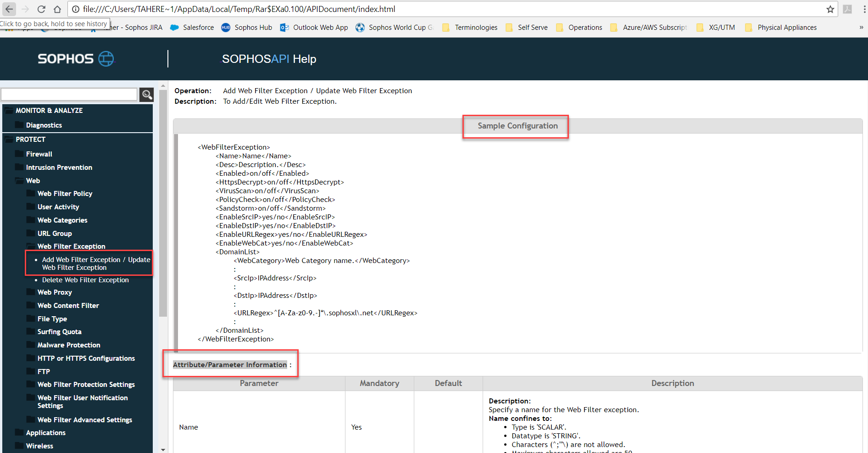This screenshot has width=868, height=453.
Task: Go to the browser home icon
Action: pyautogui.click(x=57, y=9)
